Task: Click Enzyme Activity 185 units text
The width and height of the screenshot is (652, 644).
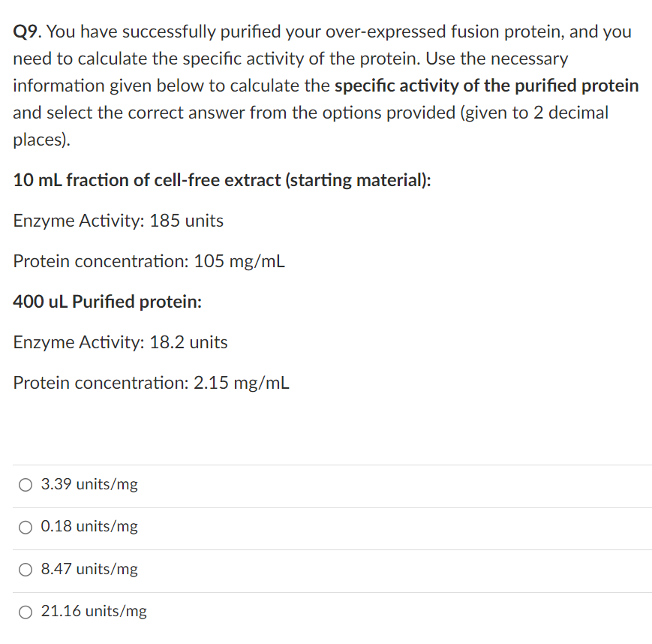Action: tap(118, 221)
